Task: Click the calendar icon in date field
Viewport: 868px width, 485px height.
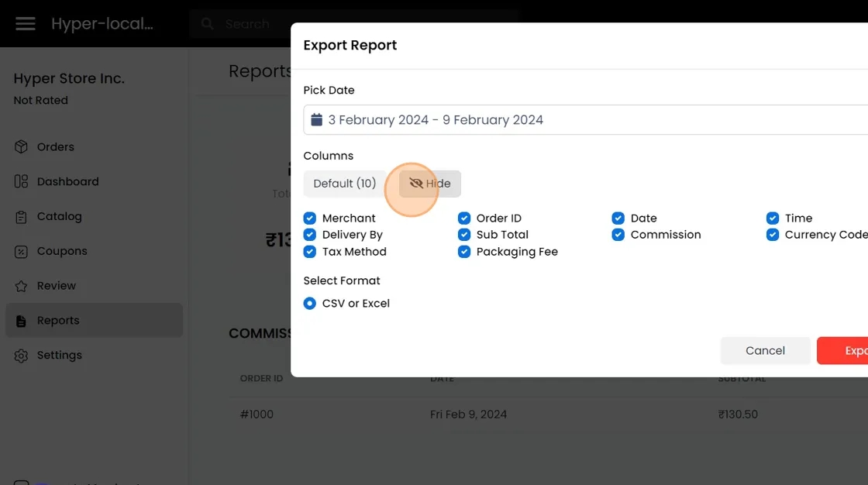Action: coord(316,120)
